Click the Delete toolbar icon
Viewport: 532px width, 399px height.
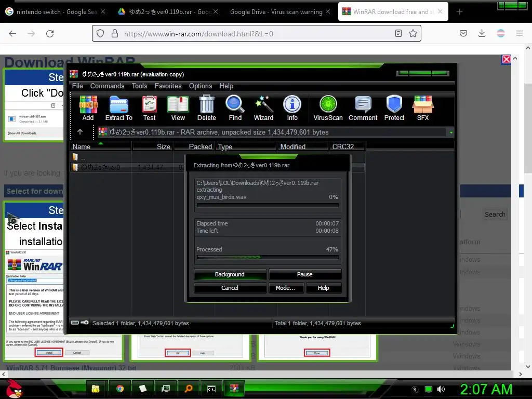207,108
